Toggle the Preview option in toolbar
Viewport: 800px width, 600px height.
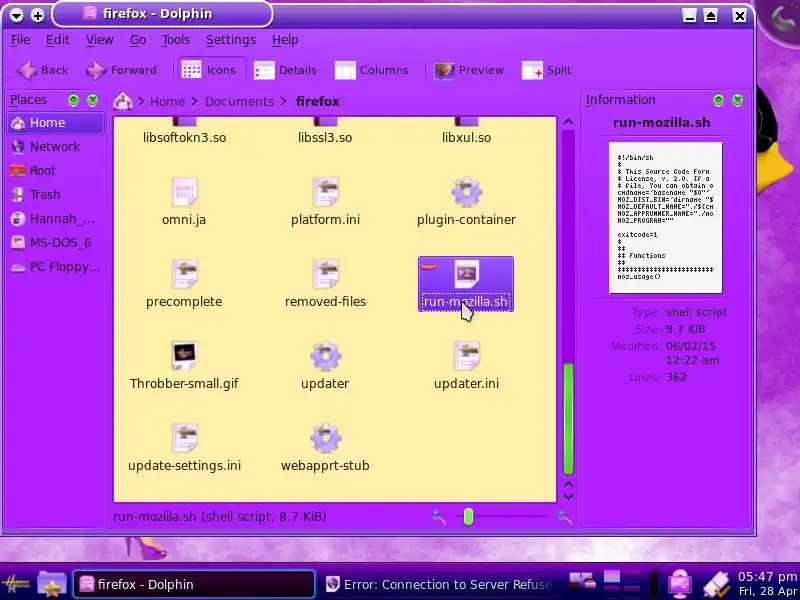[x=469, y=70]
